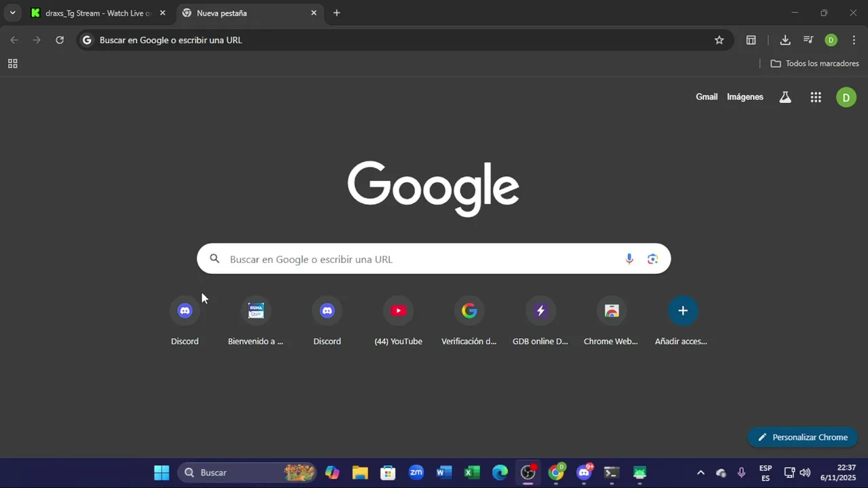This screenshot has height=488, width=868.
Task: Open the volume control in system tray
Action: pos(805,473)
